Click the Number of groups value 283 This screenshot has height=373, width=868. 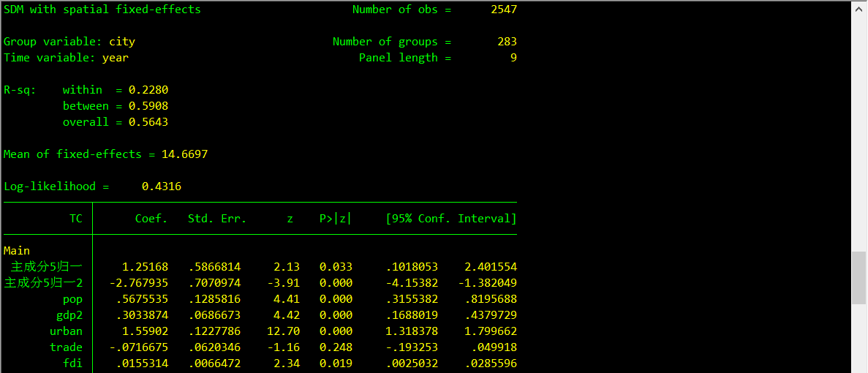pos(507,42)
